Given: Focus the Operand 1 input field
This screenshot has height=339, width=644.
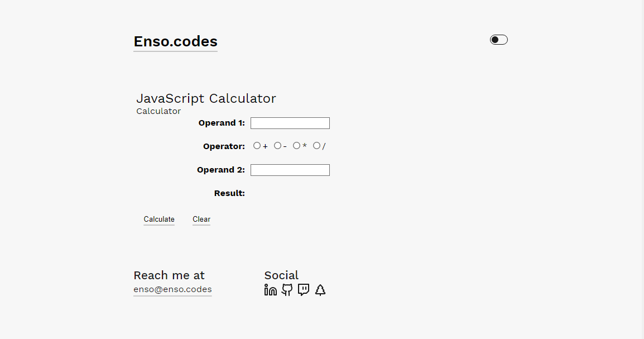Looking at the screenshot, I should click(290, 123).
